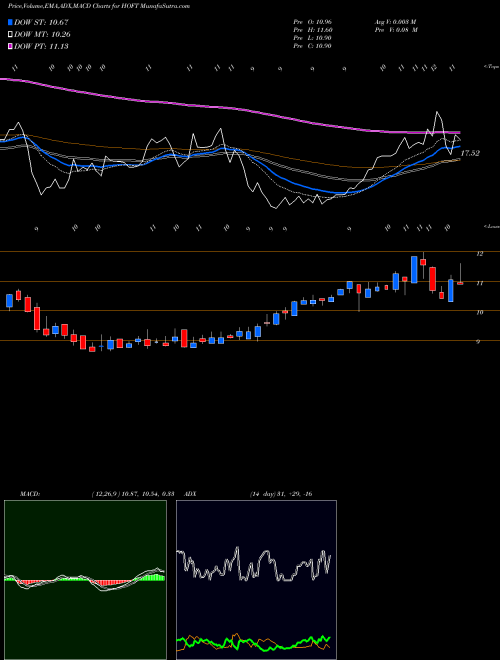Click the 'Pre O: 10.96' value
The height and width of the screenshot is (660, 500).
pos(313,22)
